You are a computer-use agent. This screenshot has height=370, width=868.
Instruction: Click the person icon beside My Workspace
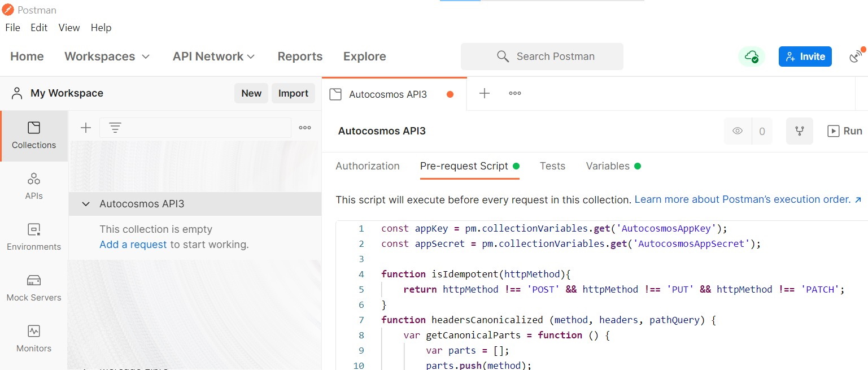point(18,93)
